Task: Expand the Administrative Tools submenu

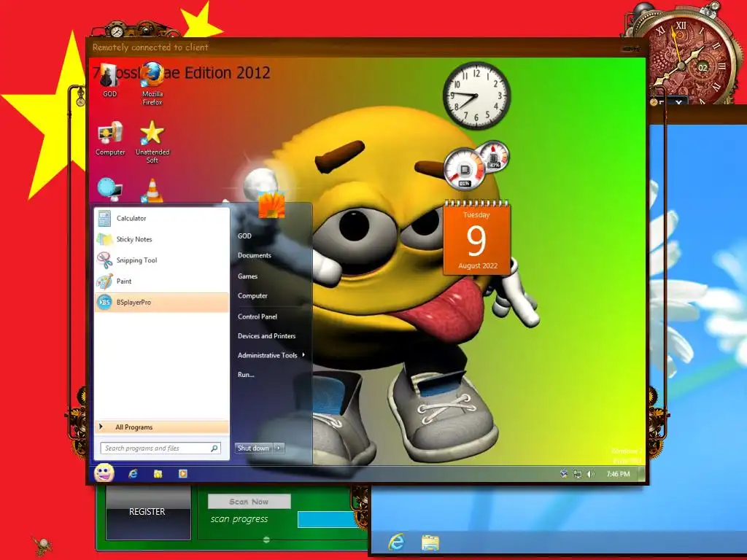Action: coord(271,355)
